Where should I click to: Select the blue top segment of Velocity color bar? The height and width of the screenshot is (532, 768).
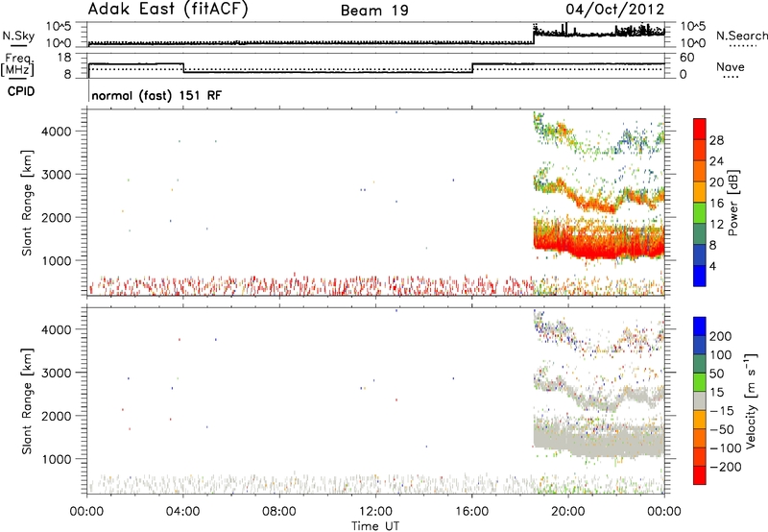coord(700,326)
